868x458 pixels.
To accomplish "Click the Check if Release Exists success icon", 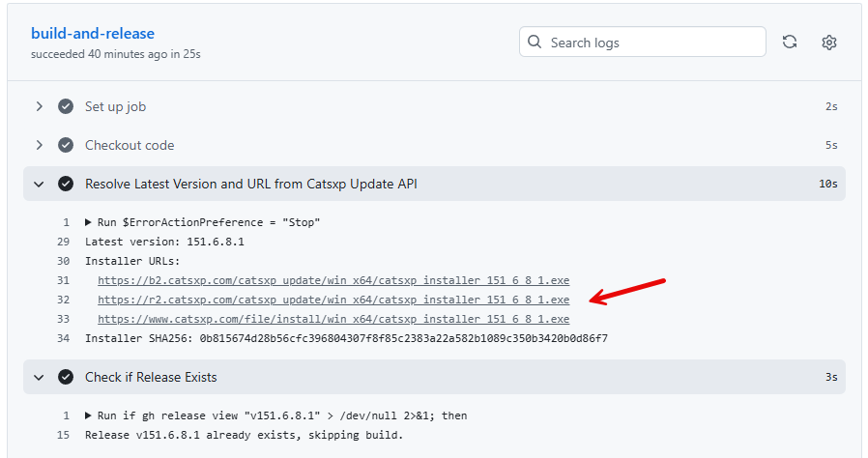I will point(66,377).
